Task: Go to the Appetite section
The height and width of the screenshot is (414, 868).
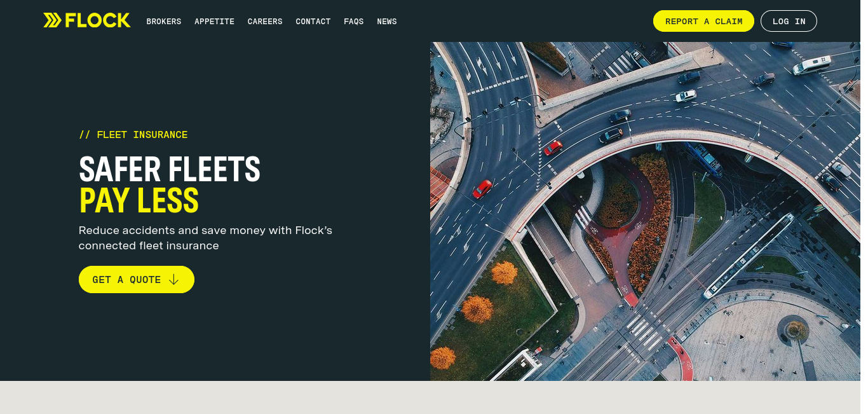Action: point(214,22)
